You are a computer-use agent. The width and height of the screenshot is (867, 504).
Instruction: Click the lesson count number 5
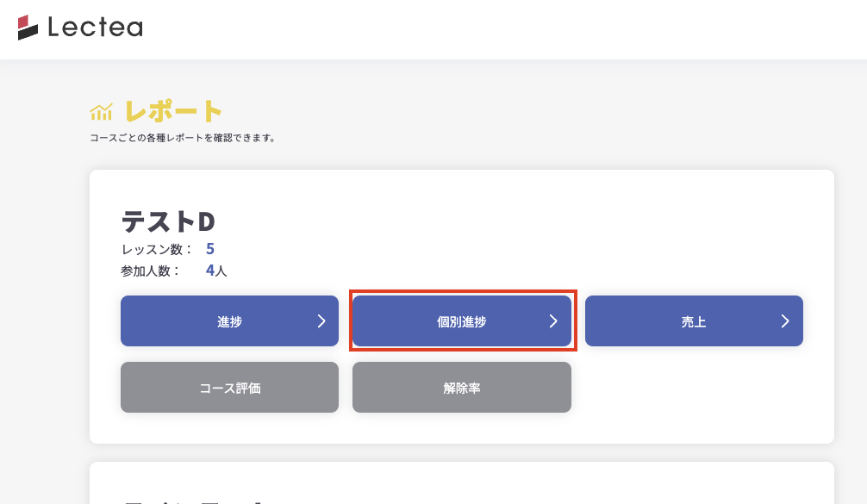pos(210,250)
